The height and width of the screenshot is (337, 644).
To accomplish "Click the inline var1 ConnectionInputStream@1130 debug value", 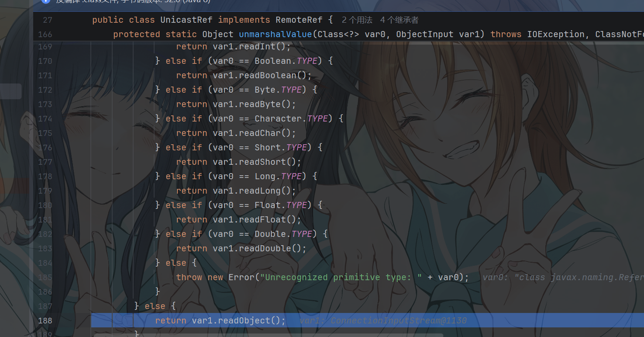I will [383, 320].
